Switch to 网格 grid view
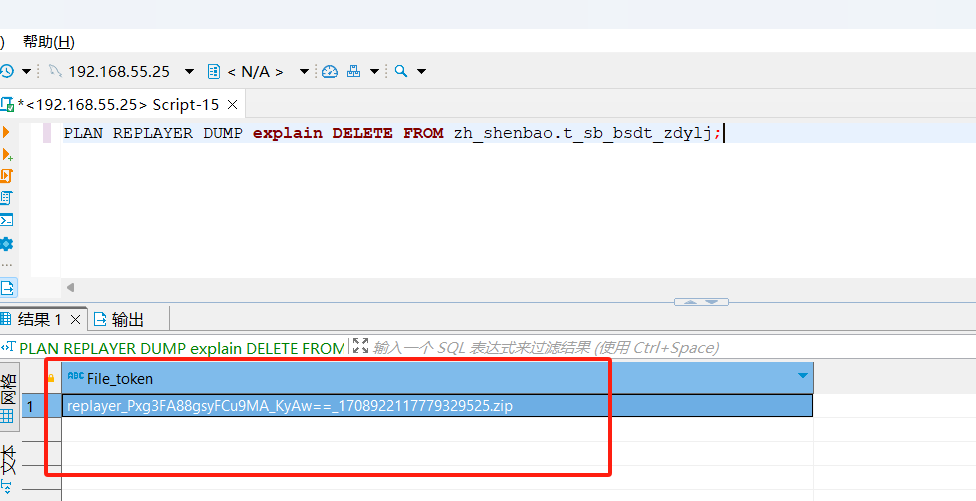976x501 pixels. (x=9, y=398)
